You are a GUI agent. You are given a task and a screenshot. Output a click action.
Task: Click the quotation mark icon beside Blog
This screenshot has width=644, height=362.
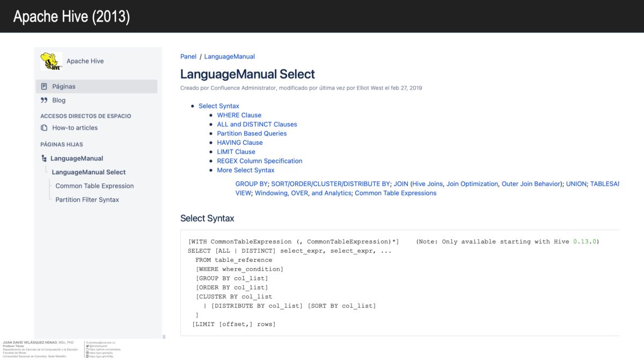[43, 100]
